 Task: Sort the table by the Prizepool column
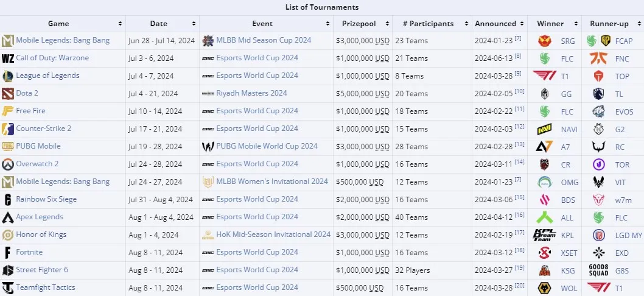[x=387, y=24]
